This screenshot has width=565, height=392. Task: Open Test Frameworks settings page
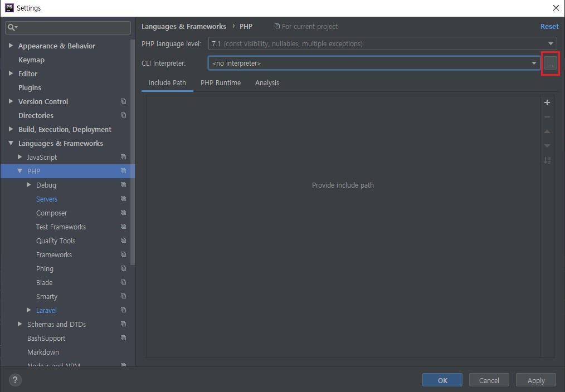61,227
